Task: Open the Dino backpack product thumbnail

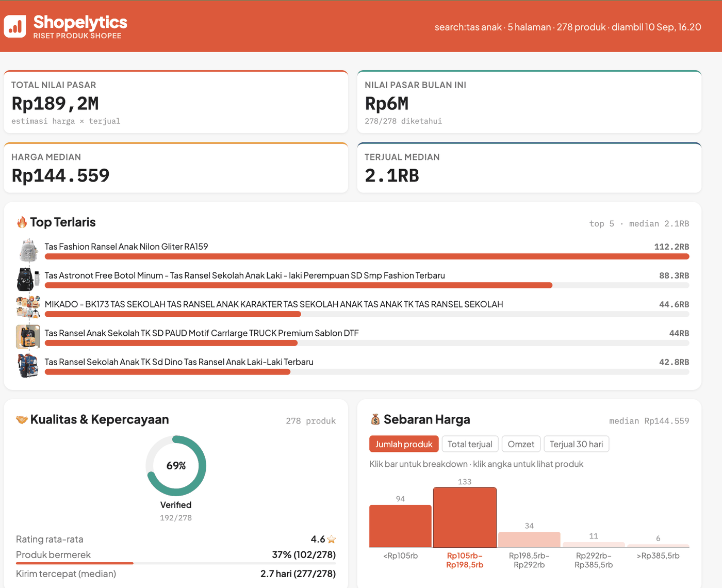Action: (28, 366)
